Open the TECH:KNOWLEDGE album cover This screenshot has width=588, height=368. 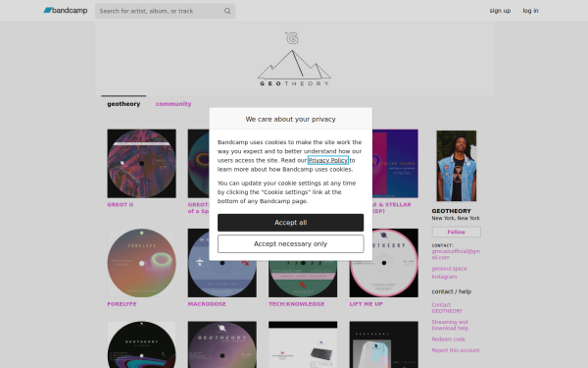click(x=303, y=279)
